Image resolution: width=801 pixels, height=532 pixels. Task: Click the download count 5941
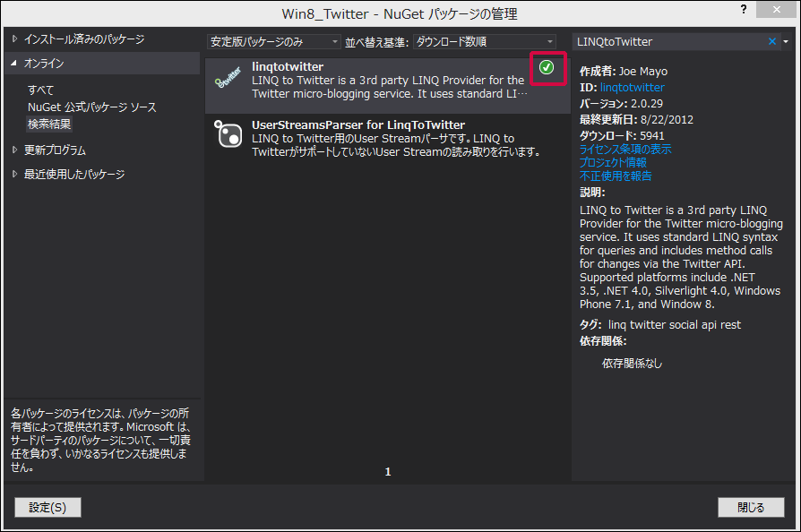[x=652, y=136]
